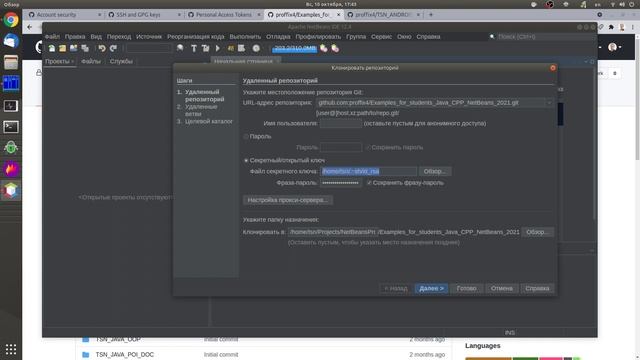
Task: Click the Undo arrow in NetBeans toolbar
Action: 102,49
